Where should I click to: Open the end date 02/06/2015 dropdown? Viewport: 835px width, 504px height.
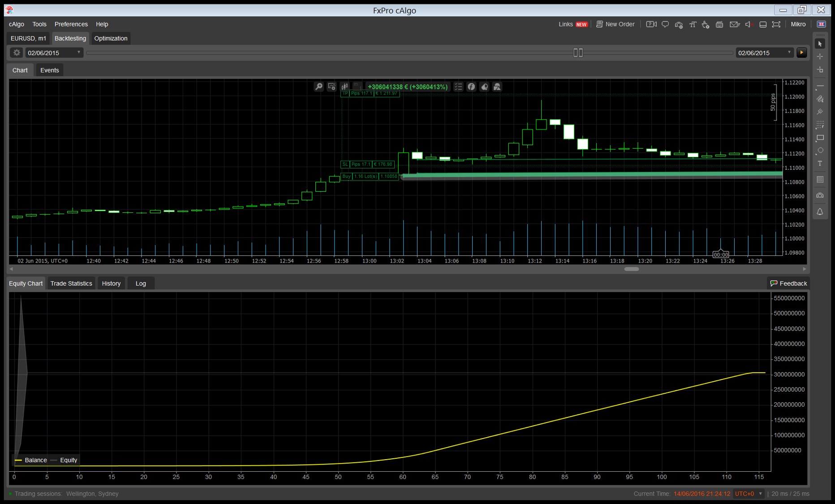click(x=765, y=52)
